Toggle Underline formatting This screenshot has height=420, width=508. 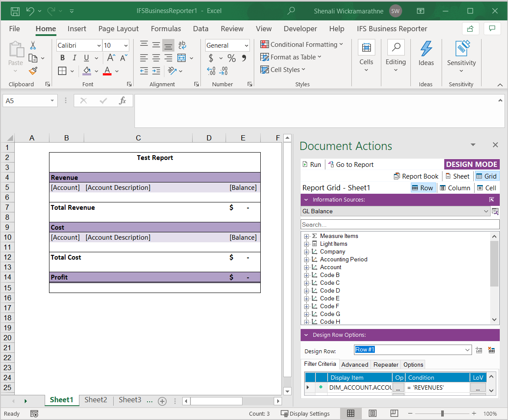86,58
